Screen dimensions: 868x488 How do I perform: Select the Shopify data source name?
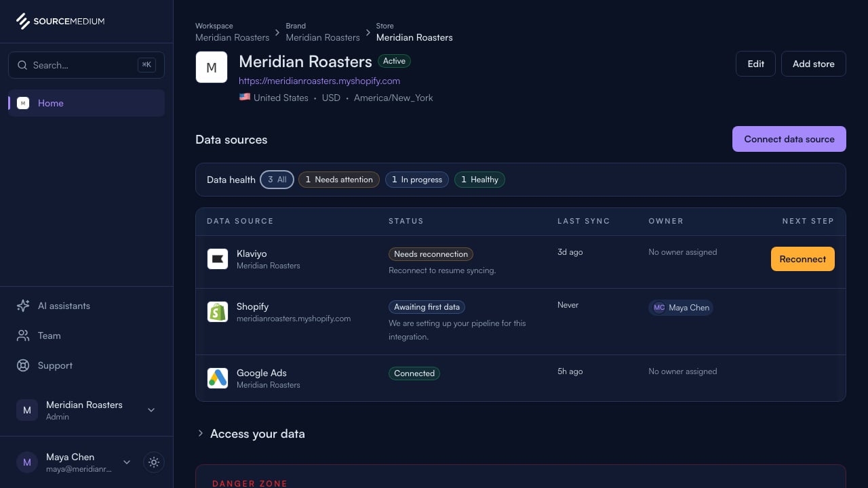pos(253,306)
